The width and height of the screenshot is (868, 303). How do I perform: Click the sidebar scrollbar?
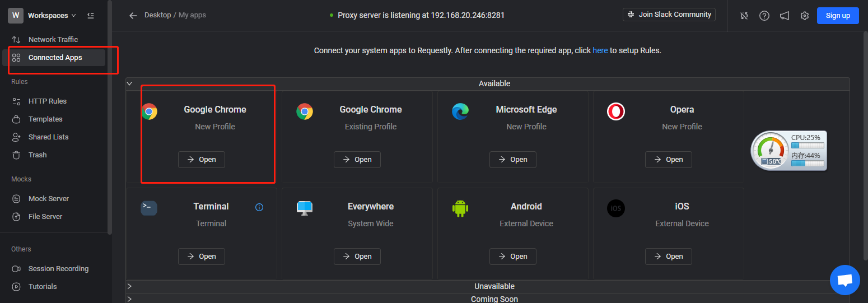[110, 118]
